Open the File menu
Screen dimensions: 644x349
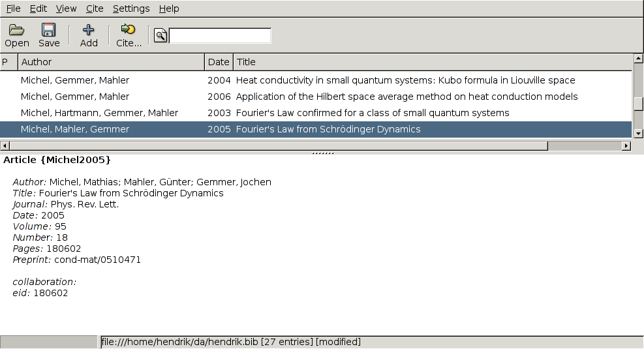(x=14, y=8)
